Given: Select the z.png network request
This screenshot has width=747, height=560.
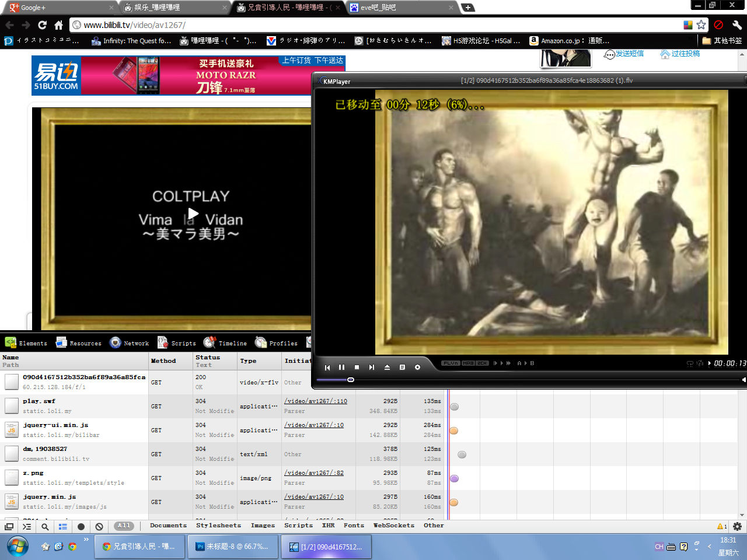Looking at the screenshot, I should coord(74,478).
